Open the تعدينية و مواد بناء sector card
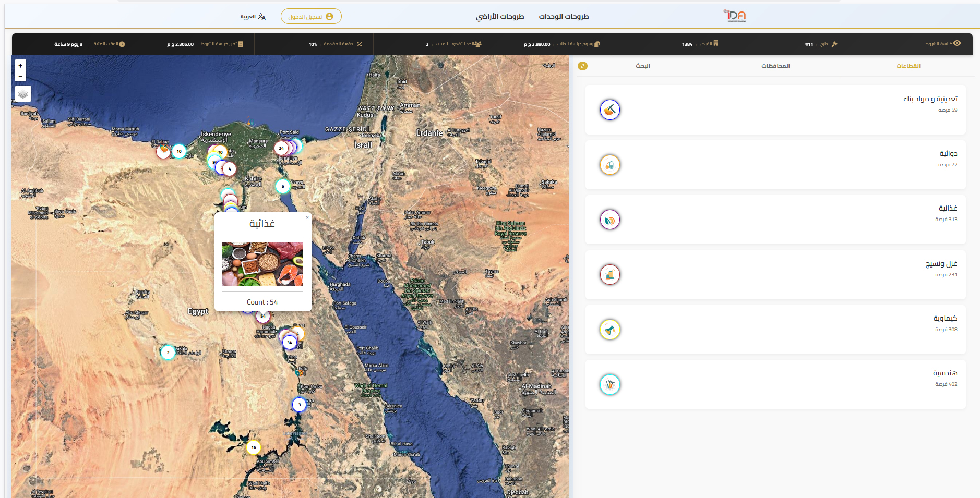Image resolution: width=980 pixels, height=498 pixels. [x=775, y=110]
